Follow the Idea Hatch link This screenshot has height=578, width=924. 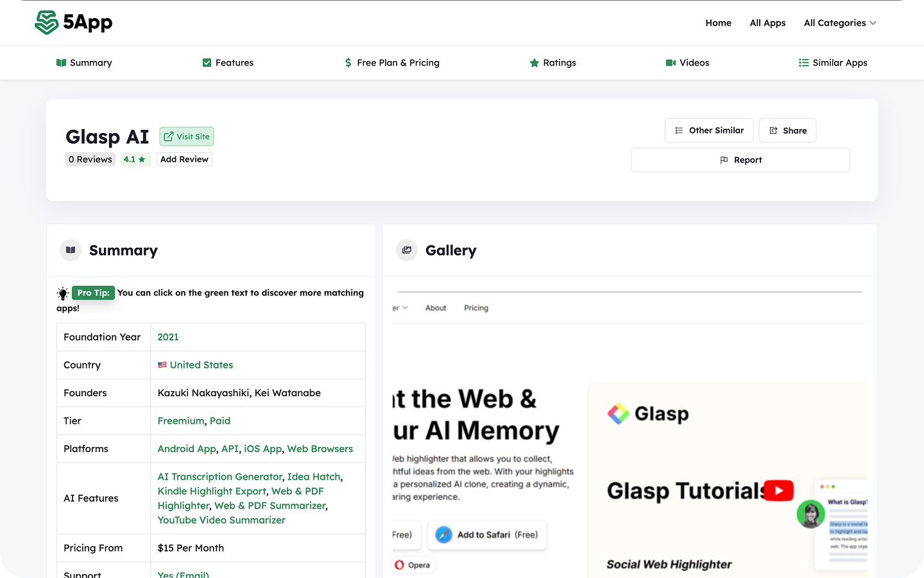click(314, 477)
